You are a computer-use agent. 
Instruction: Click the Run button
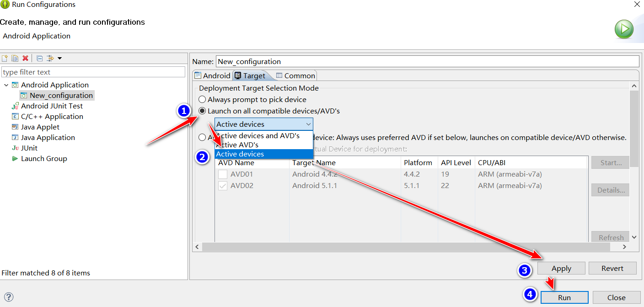coord(564,297)
